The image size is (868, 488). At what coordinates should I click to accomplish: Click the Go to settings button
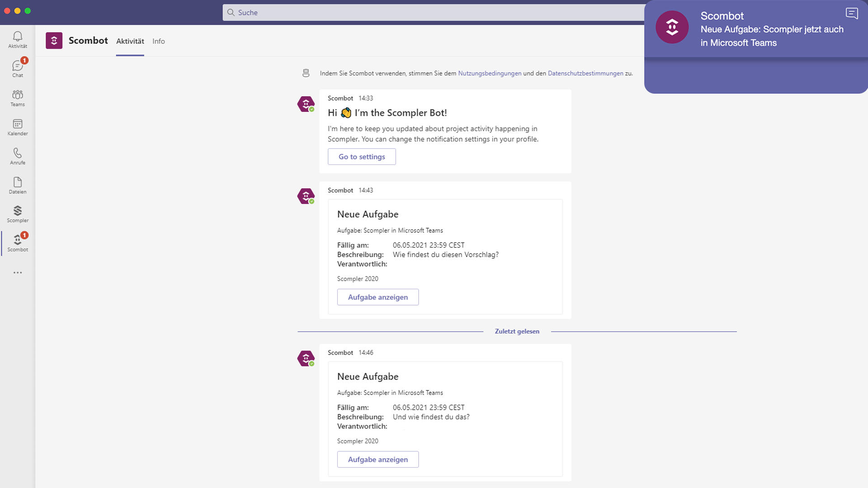pos(362,157)
